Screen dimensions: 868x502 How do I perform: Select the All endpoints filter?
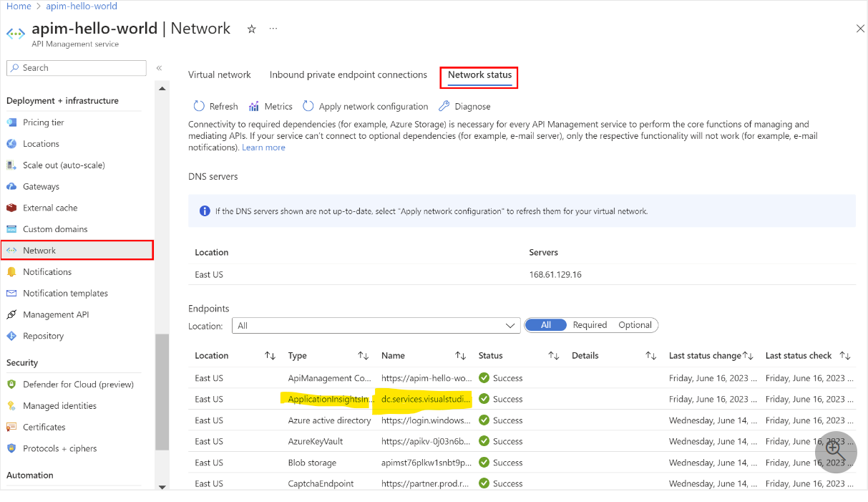tap(546, 325)
